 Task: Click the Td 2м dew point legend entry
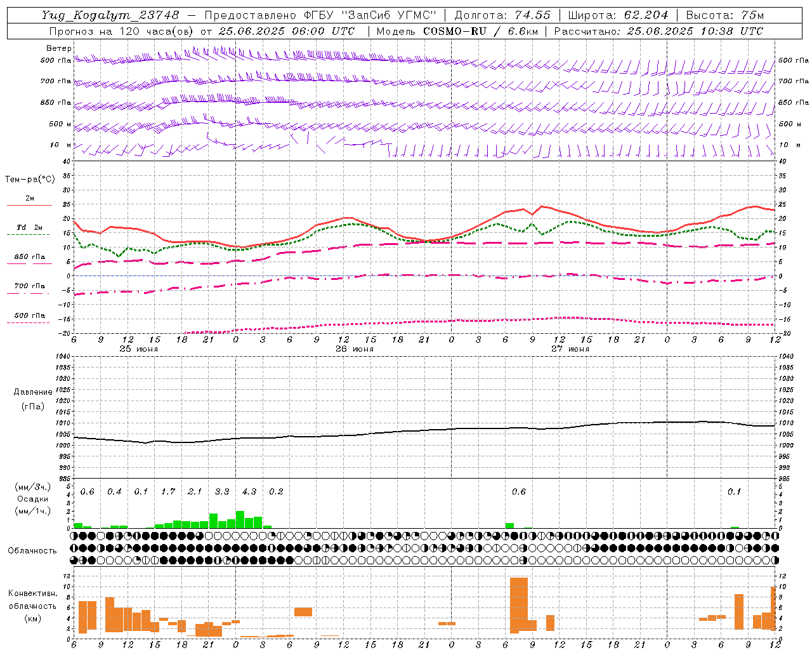29,230
